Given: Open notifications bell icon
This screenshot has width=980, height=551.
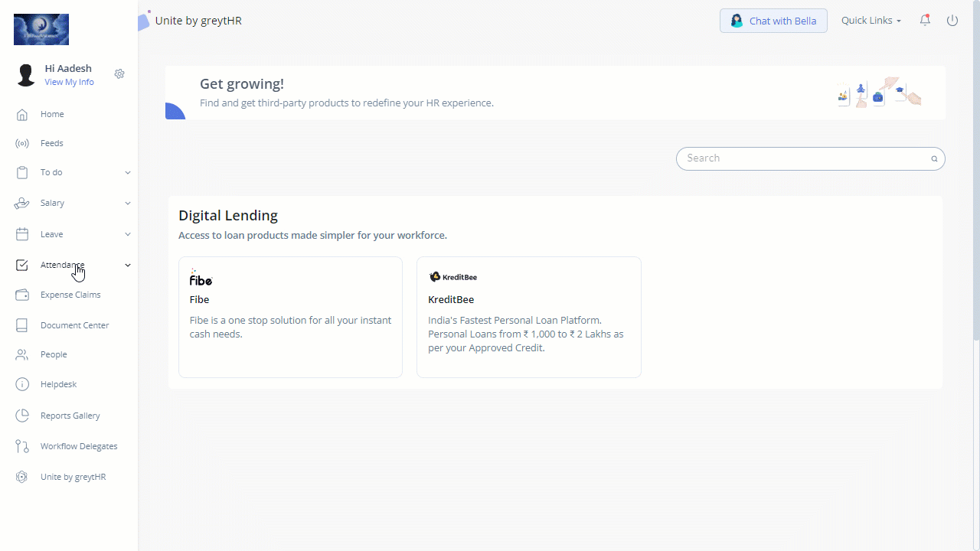Looking at the screenshot, I should tap(925, 21).
